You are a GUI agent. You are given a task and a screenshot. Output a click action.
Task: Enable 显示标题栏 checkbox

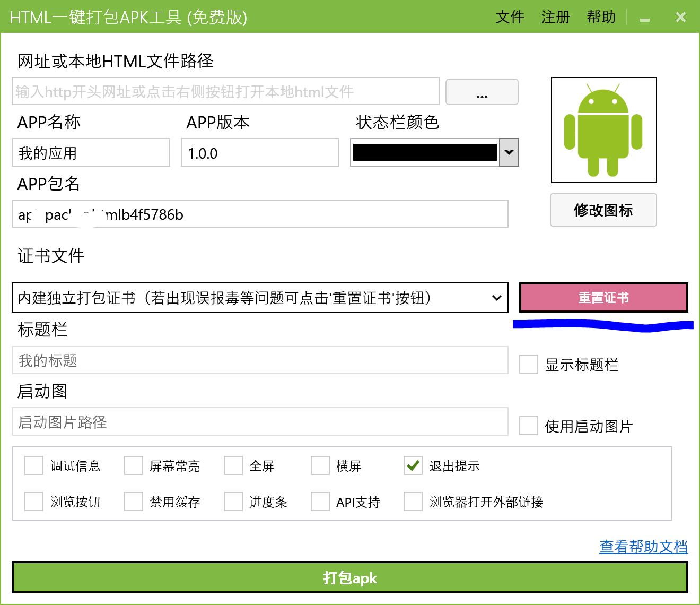(x=529, y=365)
